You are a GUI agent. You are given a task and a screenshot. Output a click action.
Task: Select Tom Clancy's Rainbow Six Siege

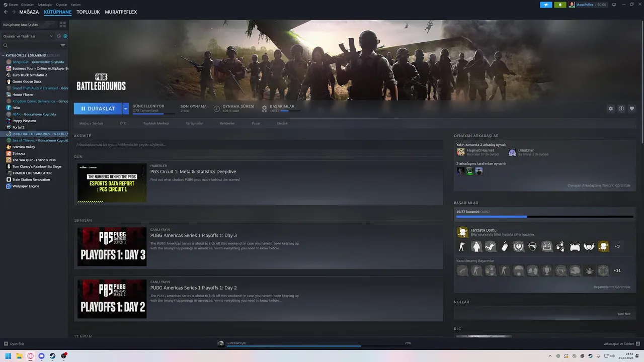point(37,166)
